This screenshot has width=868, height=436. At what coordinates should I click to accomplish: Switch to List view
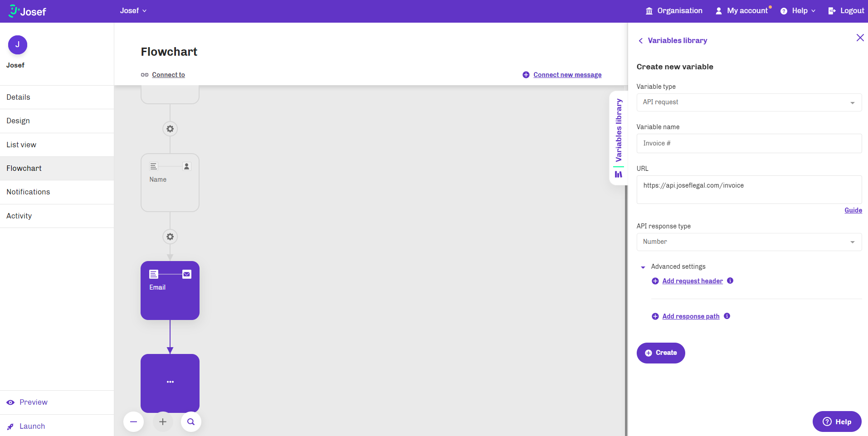[x=57, y=145]
